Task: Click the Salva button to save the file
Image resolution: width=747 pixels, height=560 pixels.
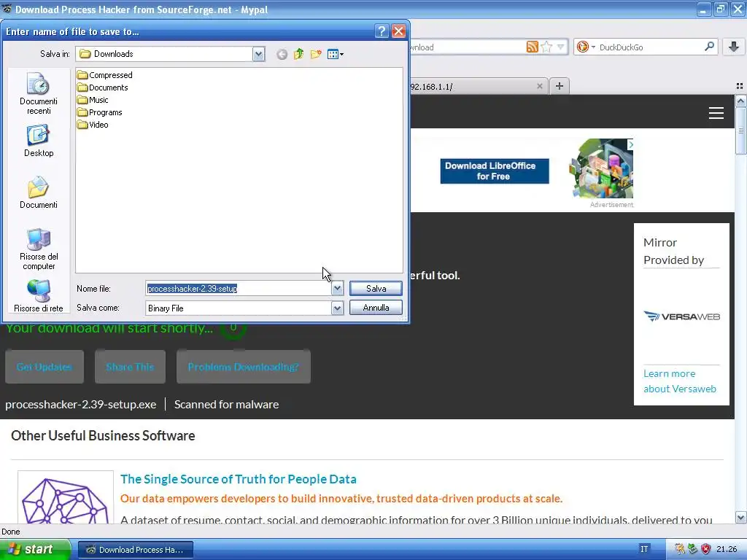Action: (376, 289)
